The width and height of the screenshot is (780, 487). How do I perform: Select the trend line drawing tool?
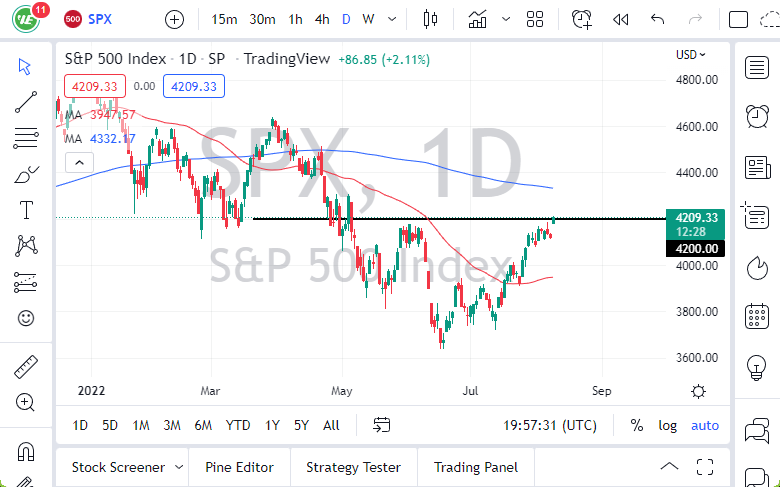[27, 101]
